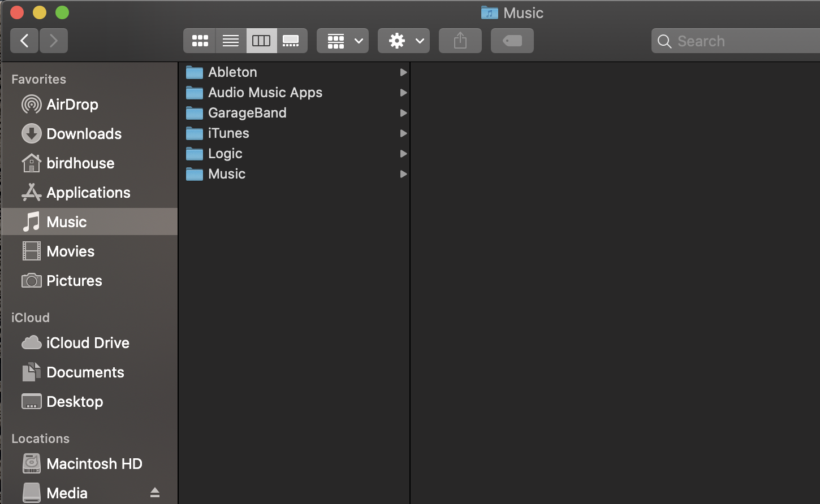Select the Ableton folder
This screenshot has height=504, width=820.
point(294,72)
